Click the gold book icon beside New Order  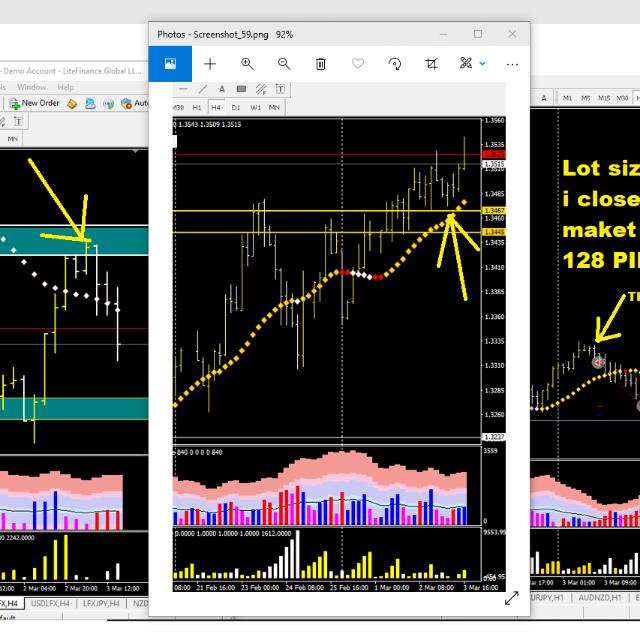[x=72, y=104]
